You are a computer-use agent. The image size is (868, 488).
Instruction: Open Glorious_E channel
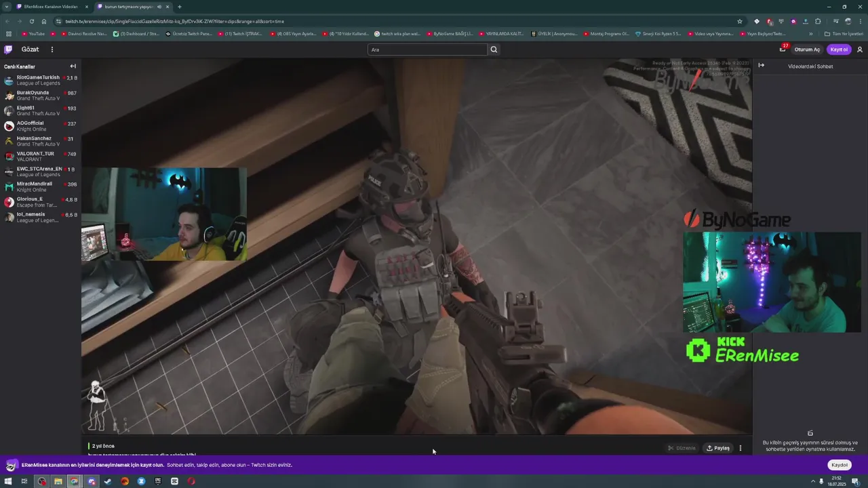pos(39,202)
